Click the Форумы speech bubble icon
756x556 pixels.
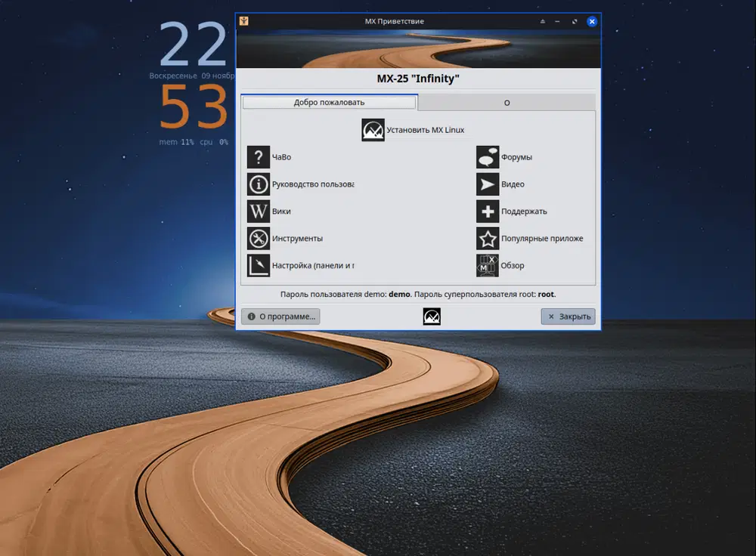click(488, 157)
